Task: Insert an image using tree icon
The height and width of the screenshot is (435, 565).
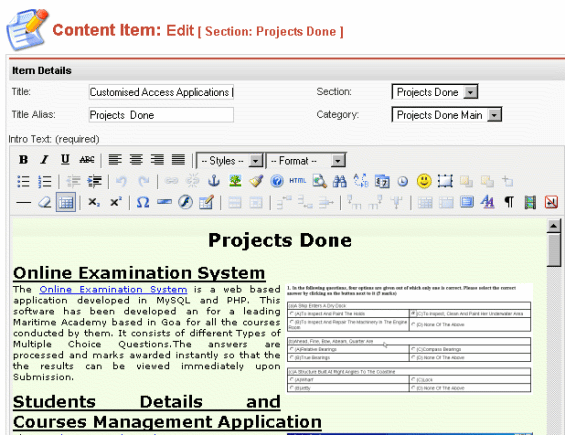Action: point(235,181)
